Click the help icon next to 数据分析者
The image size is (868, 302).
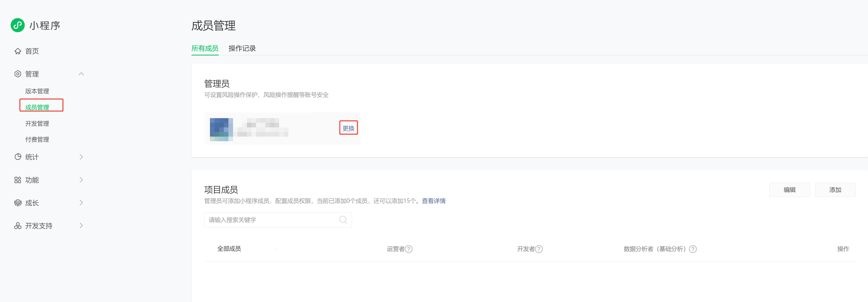pos(693,249)
